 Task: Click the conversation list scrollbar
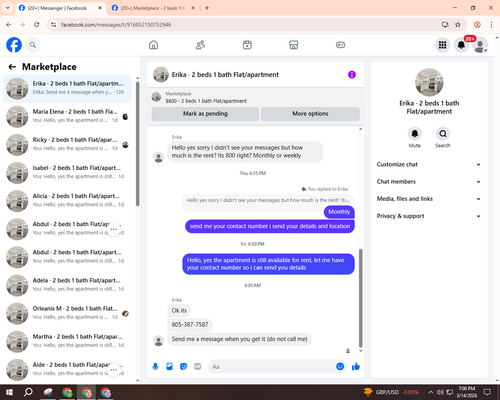point(138,143)
